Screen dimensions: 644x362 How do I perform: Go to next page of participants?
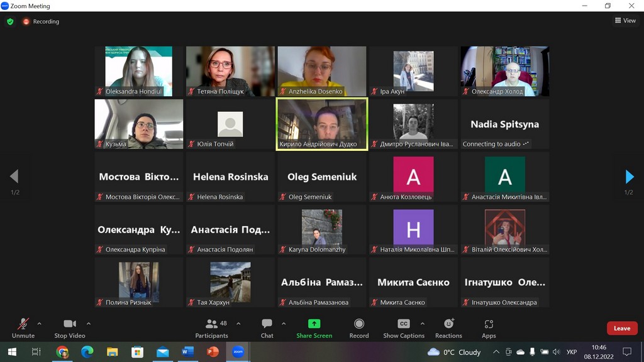[629, 177]
